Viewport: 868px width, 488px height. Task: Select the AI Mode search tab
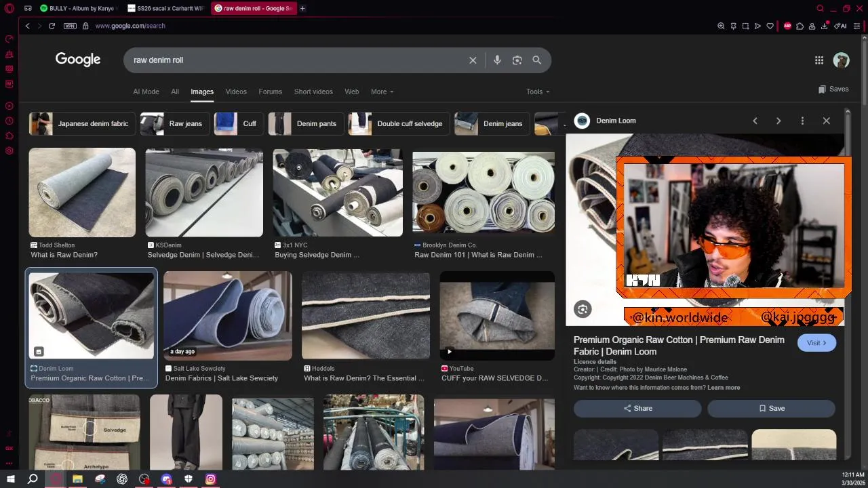click(x=146, y=91)
